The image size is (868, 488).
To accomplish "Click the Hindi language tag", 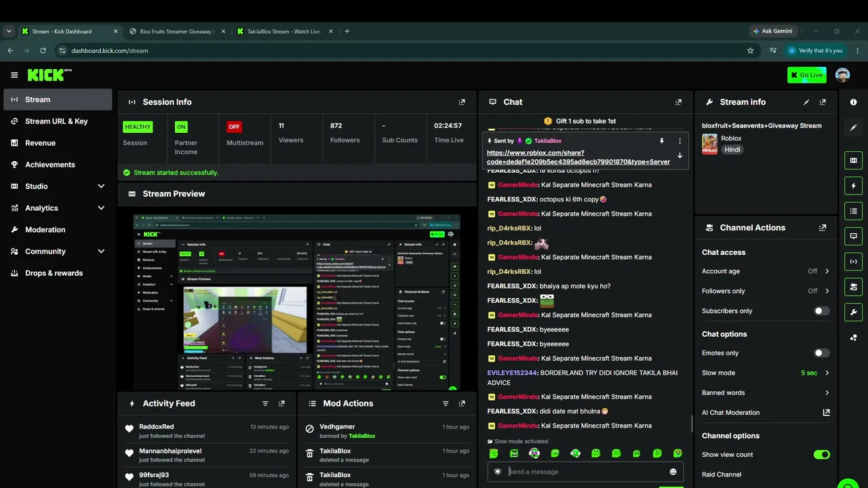I will [x=732, y=150].
